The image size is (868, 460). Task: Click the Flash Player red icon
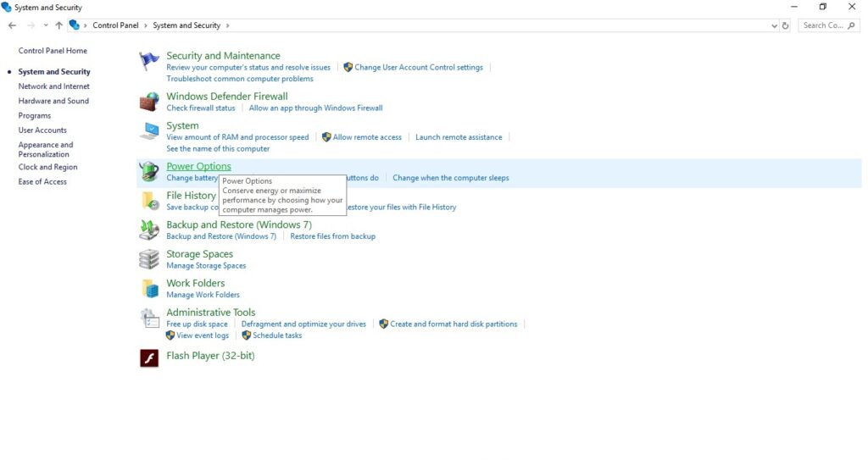pyautogui.click(x=149, y=357)
